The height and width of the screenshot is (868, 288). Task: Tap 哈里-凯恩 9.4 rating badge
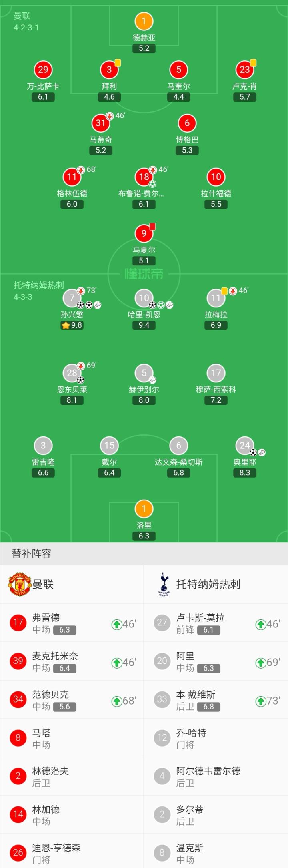pyautogui.click(x=144, y=325)
